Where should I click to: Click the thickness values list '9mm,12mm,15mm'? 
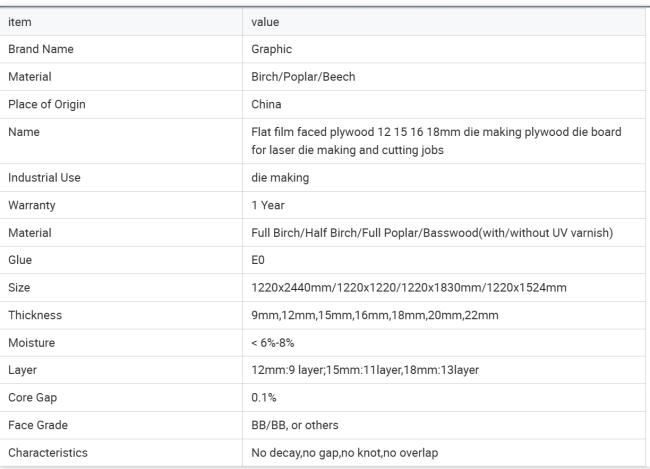pyautogui.click(x=375, y=315)
